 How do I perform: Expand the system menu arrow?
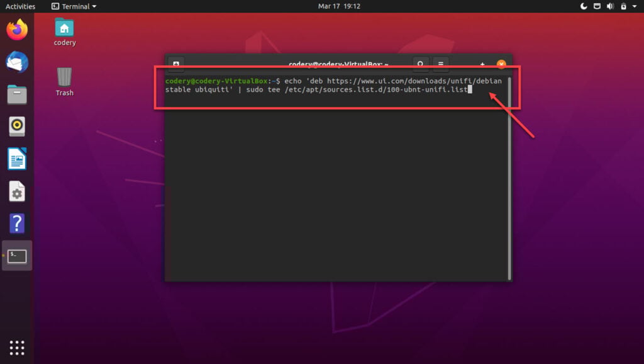point(635,6)
